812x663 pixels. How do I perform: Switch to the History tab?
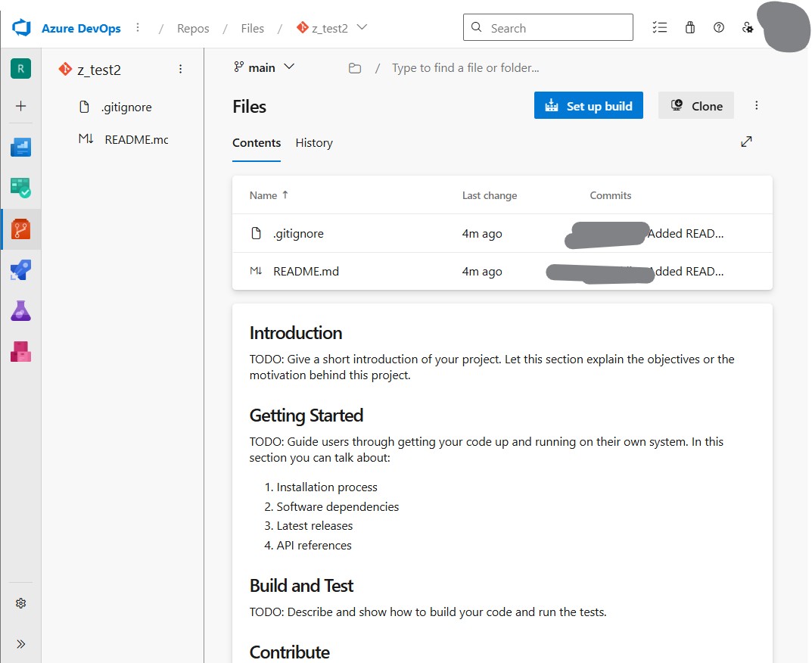point(314,143)
